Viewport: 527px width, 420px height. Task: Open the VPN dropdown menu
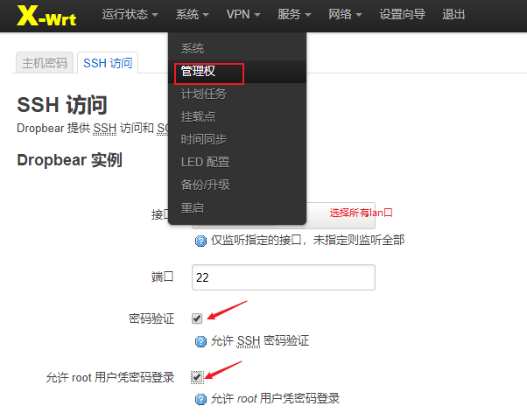tap(243, 15)
